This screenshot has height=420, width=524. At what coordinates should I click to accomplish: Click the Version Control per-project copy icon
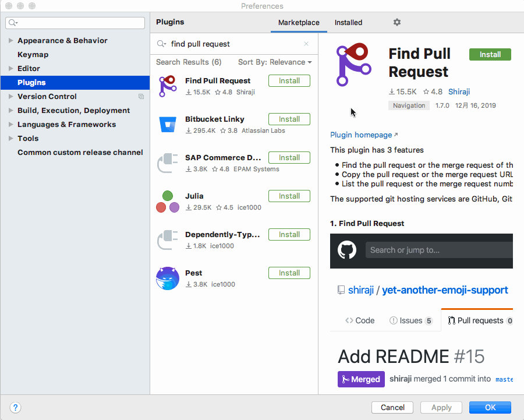coord(141,96)
